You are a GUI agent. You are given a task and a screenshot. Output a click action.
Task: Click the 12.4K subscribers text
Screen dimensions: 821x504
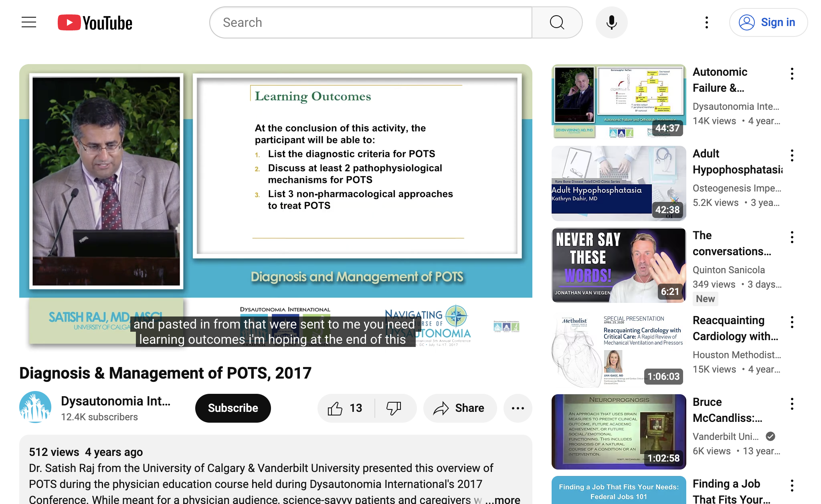tap(99, 417)
